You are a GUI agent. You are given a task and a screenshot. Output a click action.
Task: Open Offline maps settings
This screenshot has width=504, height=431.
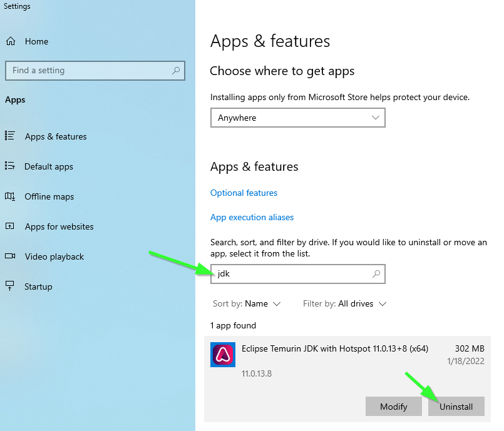(x=49, y=196)
